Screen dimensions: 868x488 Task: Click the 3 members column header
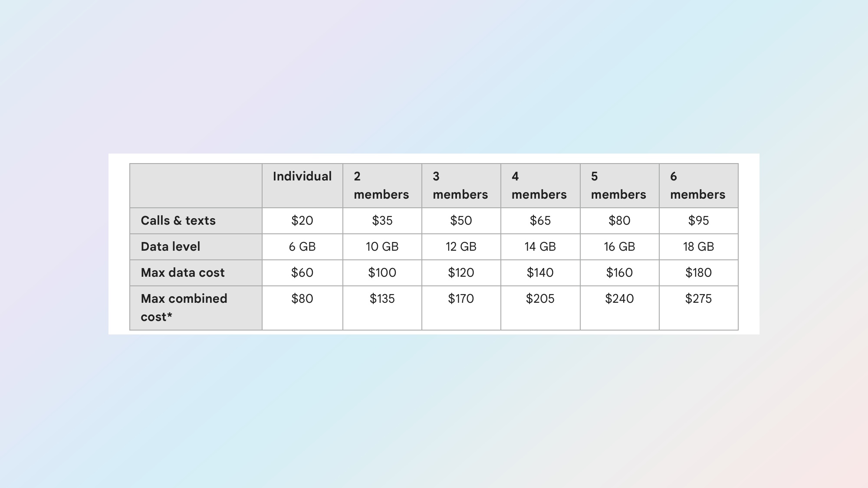tap(460, 186)
